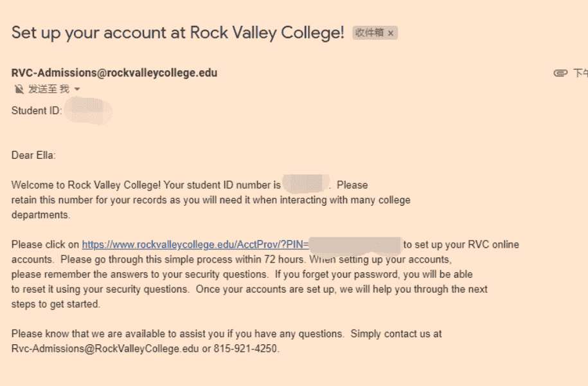
Task: Click sender address RVC-Admissions@rockvalleycollege.edu
Action: (x=114, y=73)
